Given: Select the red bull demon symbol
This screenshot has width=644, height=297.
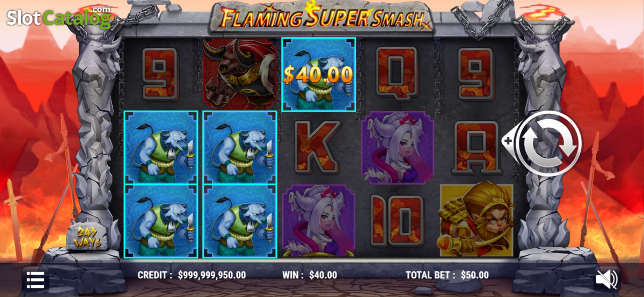Looking at the screenshot, I should 239,74.
